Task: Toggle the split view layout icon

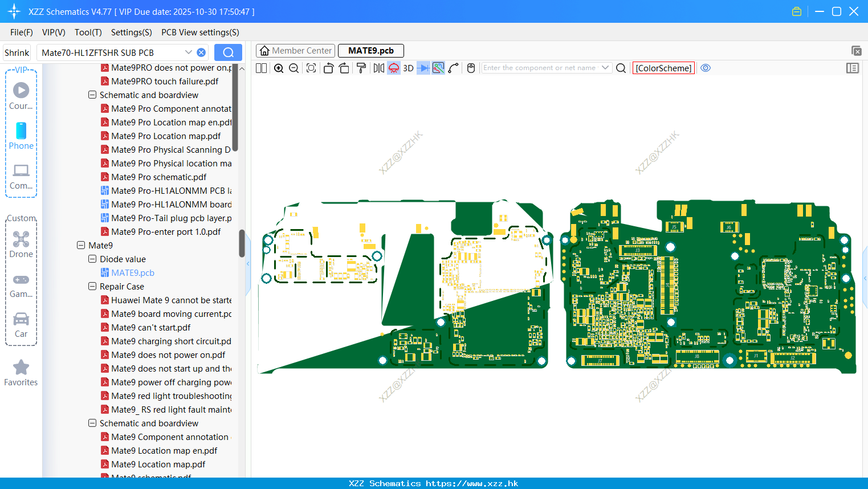Action: [x=261, y=68]
